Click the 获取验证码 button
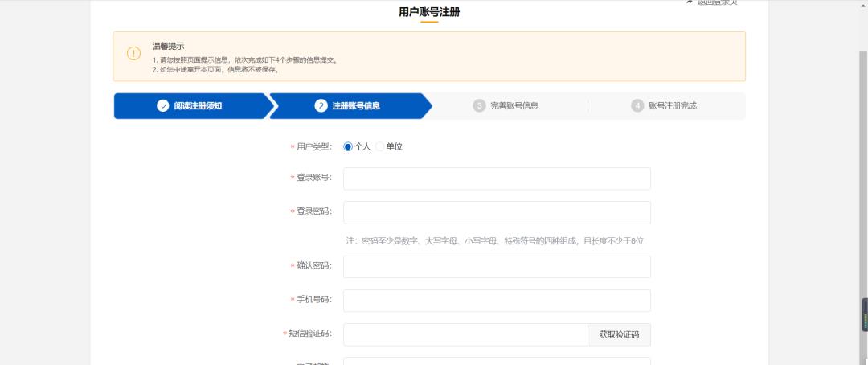This screenshot has height=365, width=868. point(619,334)
